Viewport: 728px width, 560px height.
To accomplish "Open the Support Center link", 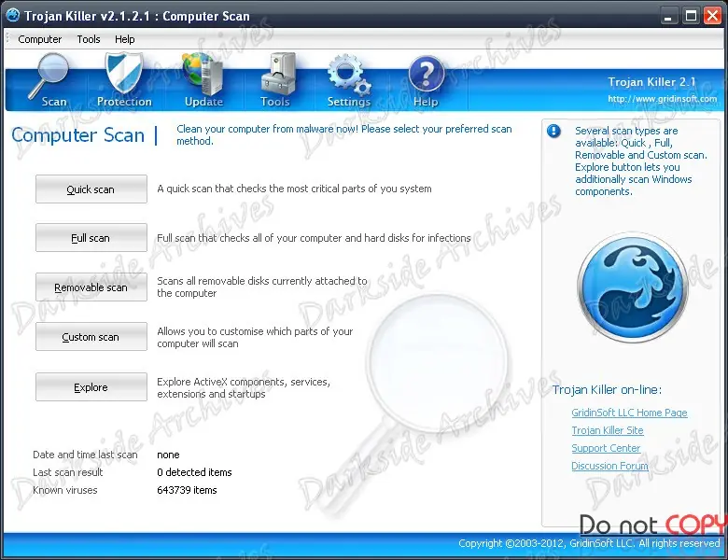I will 606,448.
